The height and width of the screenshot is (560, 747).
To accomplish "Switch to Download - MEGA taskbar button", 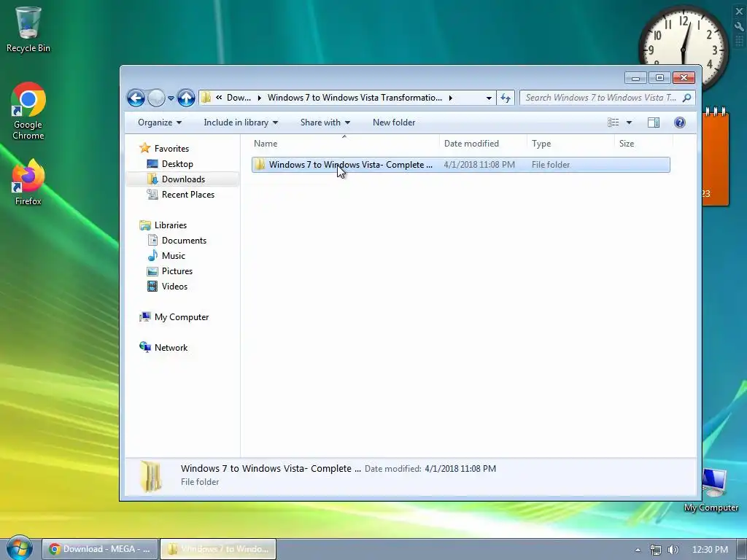I will [x=99, y=549].
